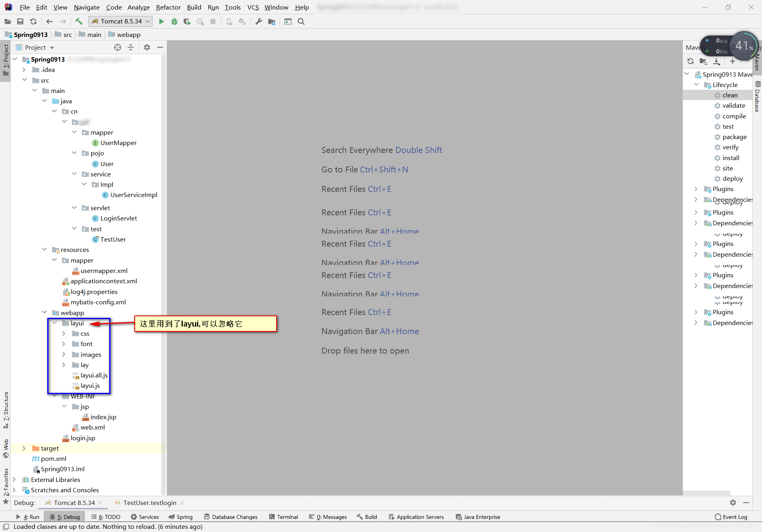Run Tomcat with coverage icon

pos(187,21)
